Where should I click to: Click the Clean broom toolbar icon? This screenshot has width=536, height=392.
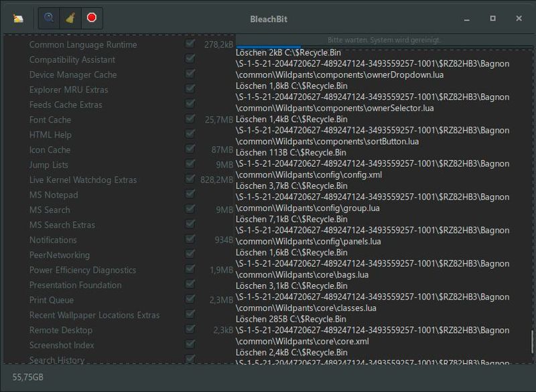70,18
